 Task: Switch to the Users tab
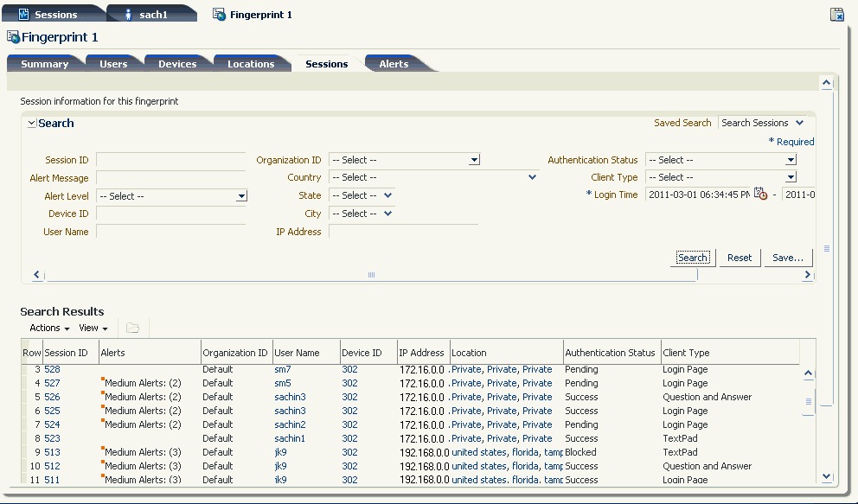(113, 63)
